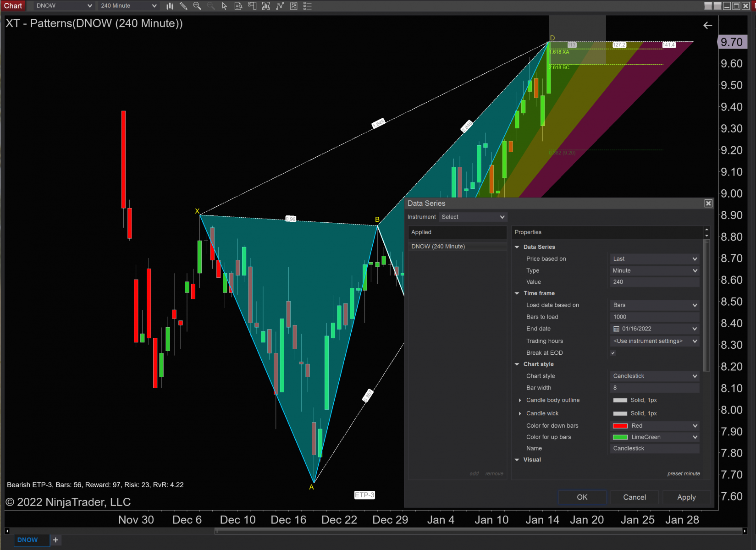The image size is (756, 550).
Task: Open the Chart style Candlestick dropdown
Action: [655, 376]
